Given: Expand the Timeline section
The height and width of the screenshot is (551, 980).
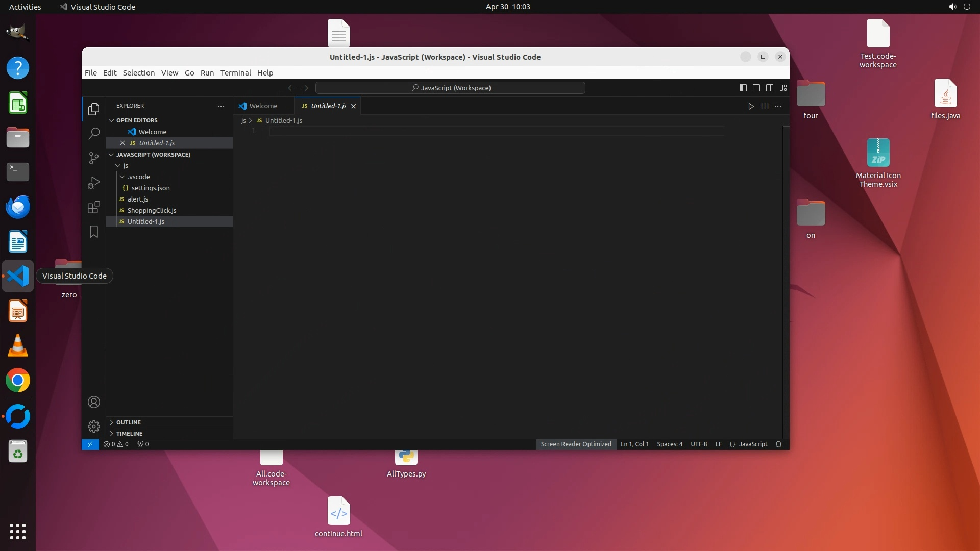Looking at the screenshot, I should (x=129, y=434).
